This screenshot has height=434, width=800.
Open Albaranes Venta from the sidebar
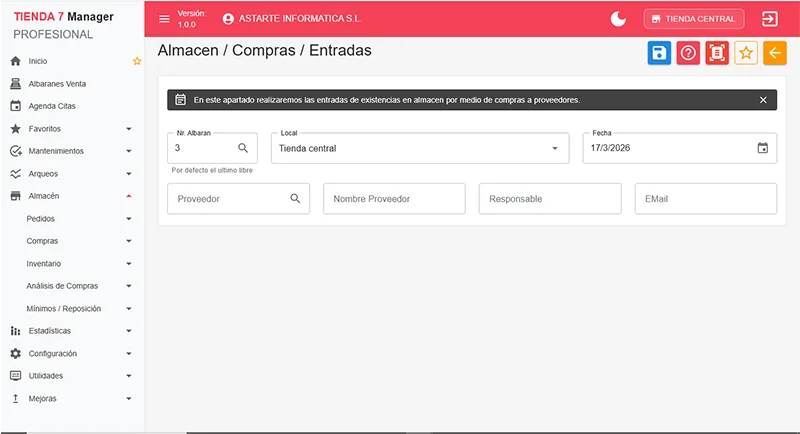57,83
